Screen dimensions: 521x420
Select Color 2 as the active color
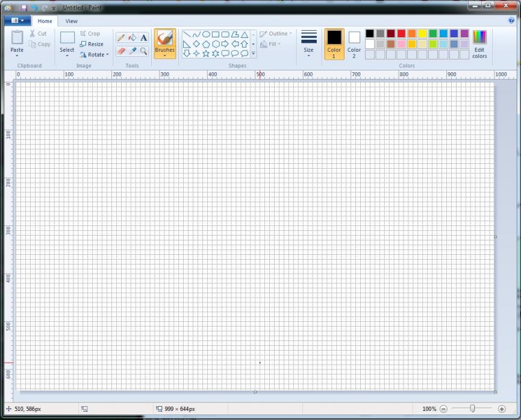pos(354,44)
